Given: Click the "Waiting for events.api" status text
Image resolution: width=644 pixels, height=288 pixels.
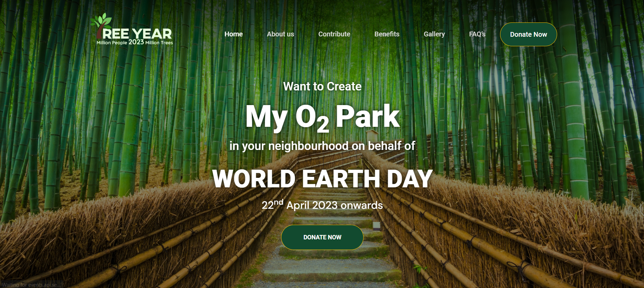Looking at the screenshot, I should coord(31,285).
